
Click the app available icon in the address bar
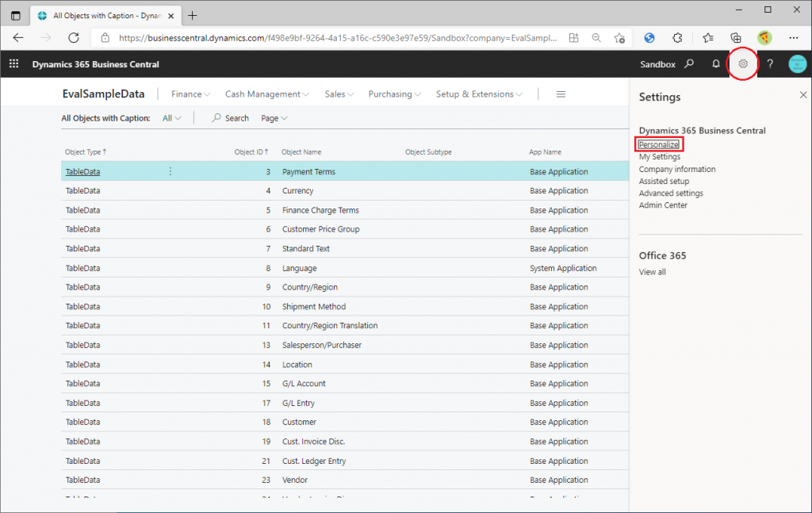[x=574, y=38]
